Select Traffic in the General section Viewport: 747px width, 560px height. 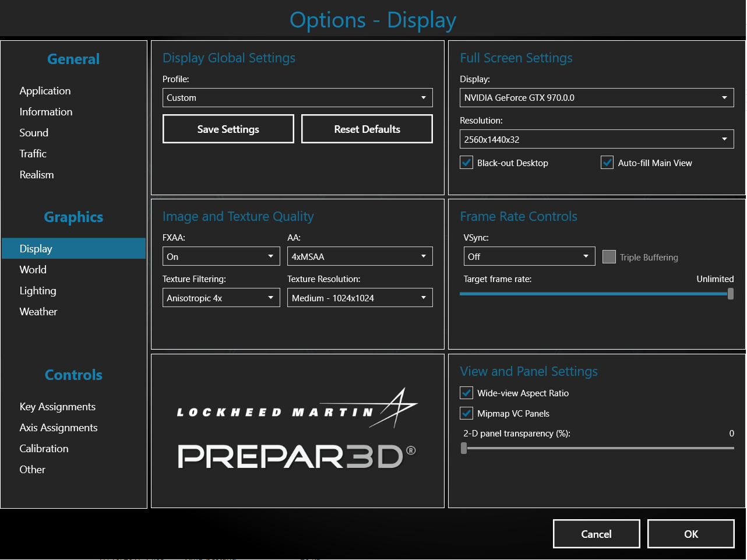(33, 154)
